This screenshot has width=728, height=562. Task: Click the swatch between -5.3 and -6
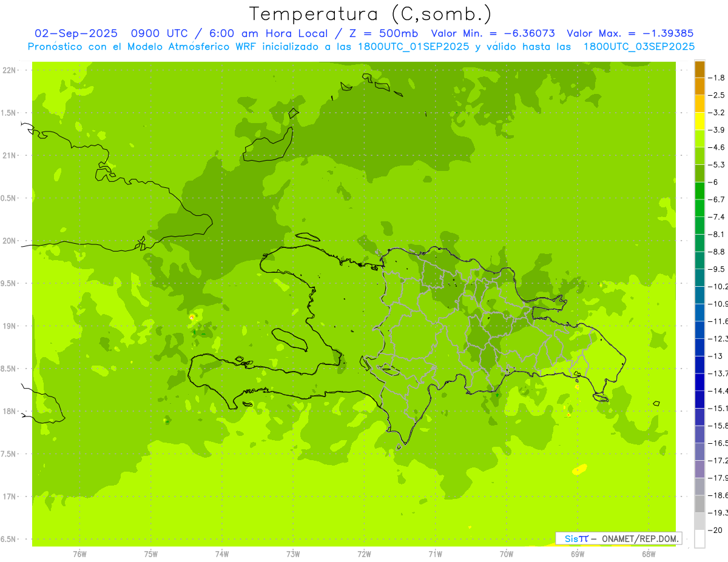click(x=699, y=173)
